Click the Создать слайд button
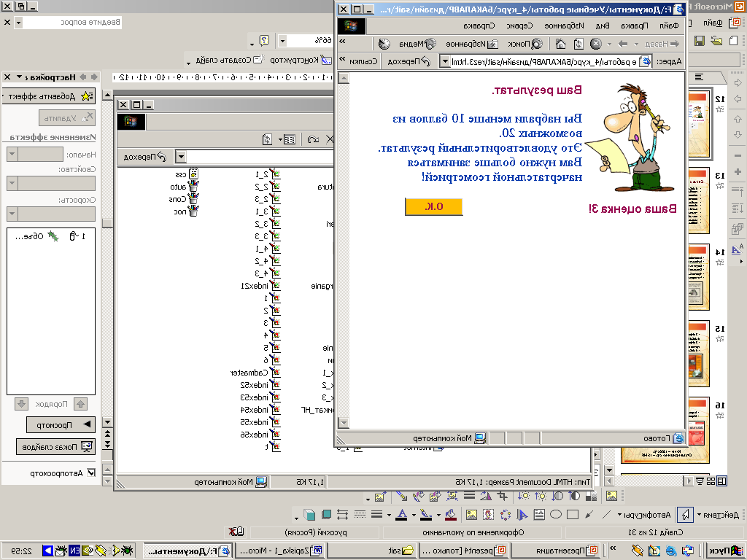The width and height of the screenshot is (747, 560). [x=230, y=60]
